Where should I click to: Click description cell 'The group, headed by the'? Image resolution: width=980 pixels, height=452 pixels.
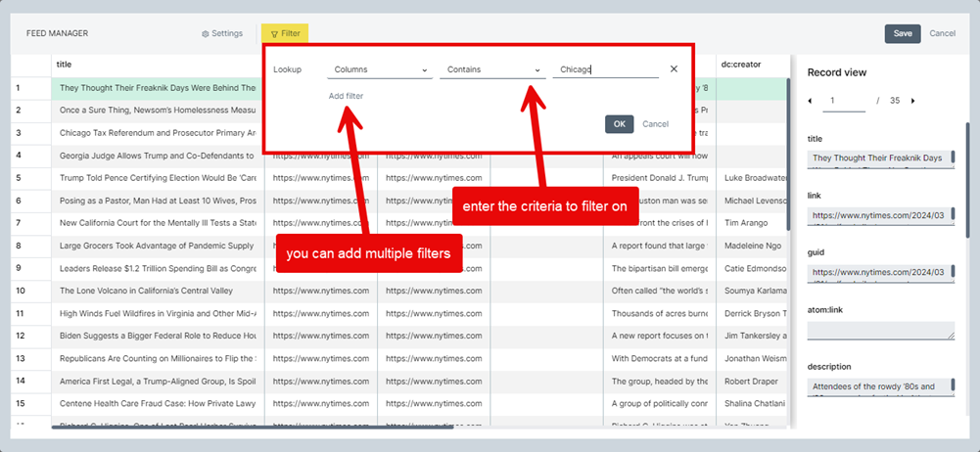point(660,381)
